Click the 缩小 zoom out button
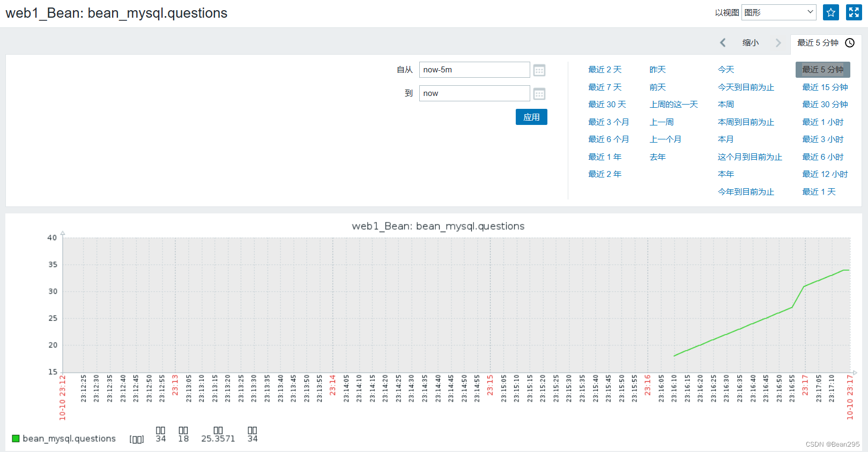Viewport: 868px width, 452px height. pos(751,43)
